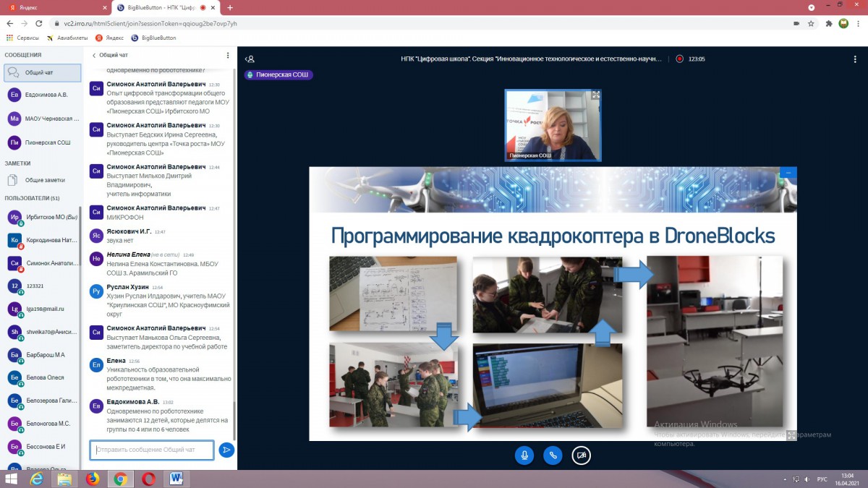This screenshot has height=488, width=868.
Task: Select user Симонок Анатолий in the user list
Action: coord(42,263)
